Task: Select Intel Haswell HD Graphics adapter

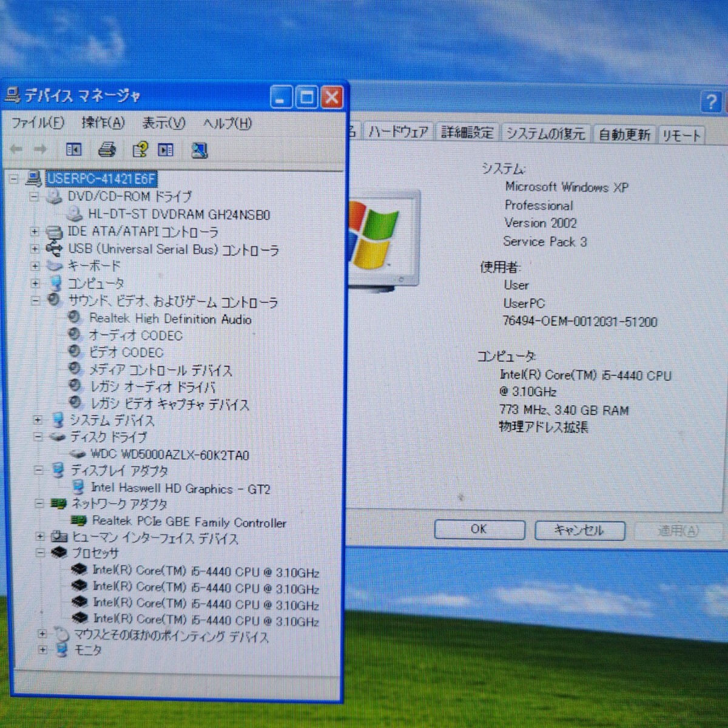Action: tap(181, 488)
